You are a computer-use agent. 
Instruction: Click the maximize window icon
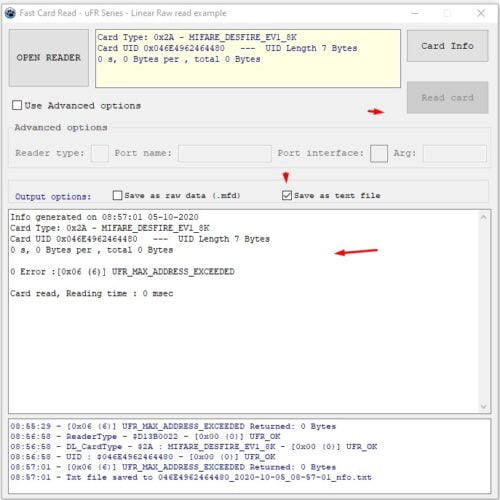coord(448,13)
